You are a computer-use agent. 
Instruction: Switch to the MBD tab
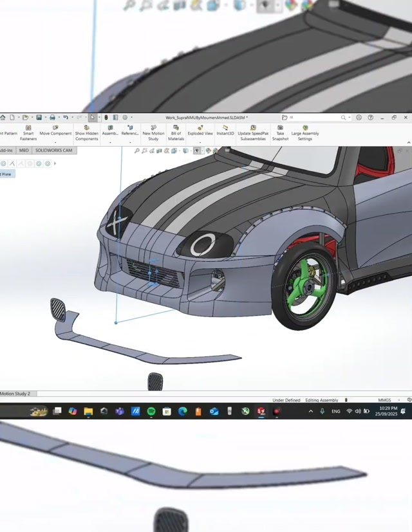click(x=24, y=151)
